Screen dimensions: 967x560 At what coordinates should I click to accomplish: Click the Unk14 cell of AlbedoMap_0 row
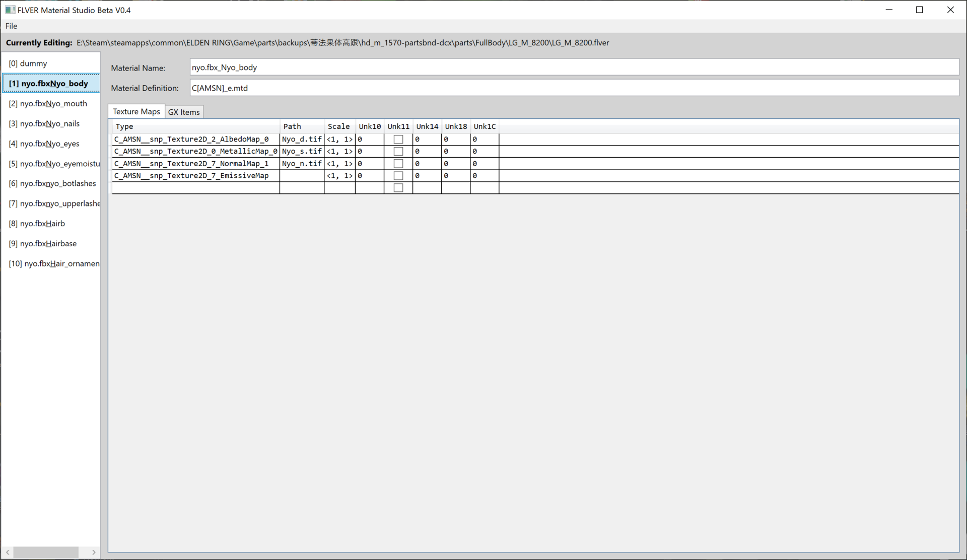pyautogui.click(x=427, y=139)
